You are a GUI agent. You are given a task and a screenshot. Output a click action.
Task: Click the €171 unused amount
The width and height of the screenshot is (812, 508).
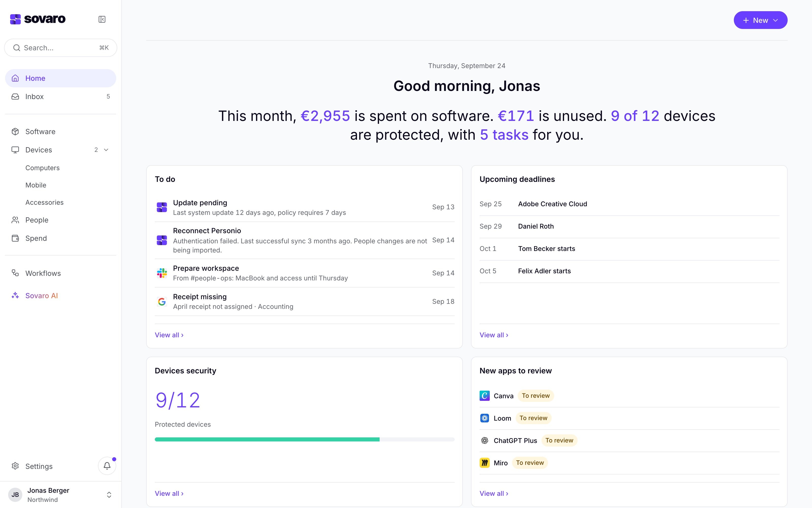pyautogui.click(x=516, y=116)
